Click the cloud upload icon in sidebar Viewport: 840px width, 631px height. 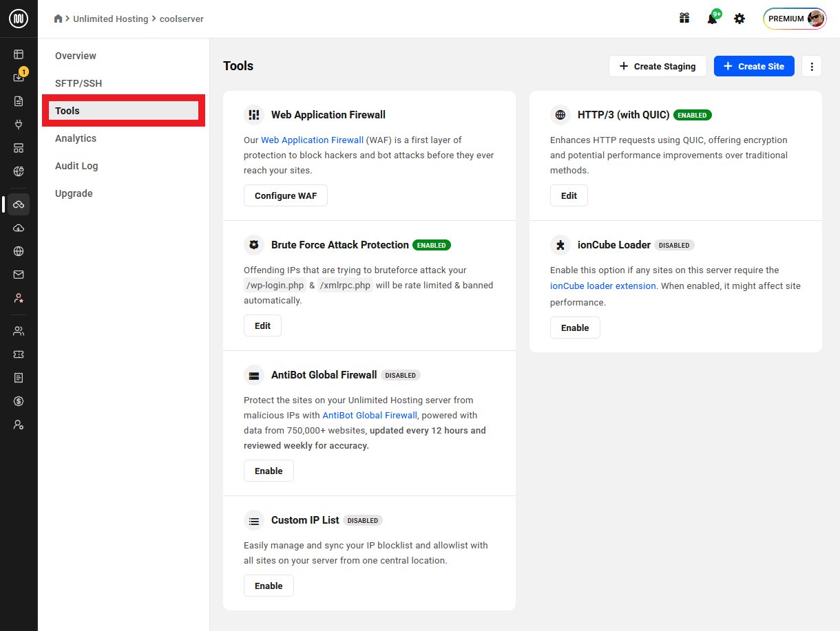[19, 228]
